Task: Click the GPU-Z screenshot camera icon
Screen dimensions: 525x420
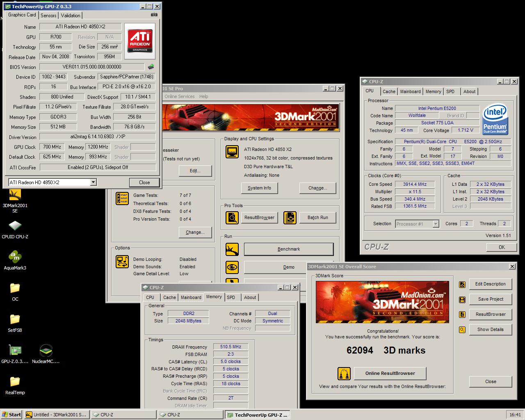Action: pos(154,15)
